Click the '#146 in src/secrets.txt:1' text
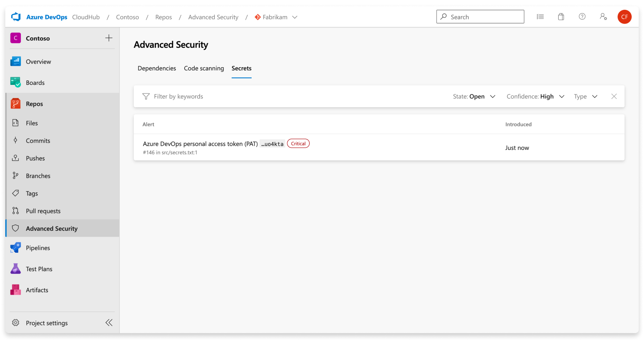Screen dimensions: 644x341 (x=170, y=153)
